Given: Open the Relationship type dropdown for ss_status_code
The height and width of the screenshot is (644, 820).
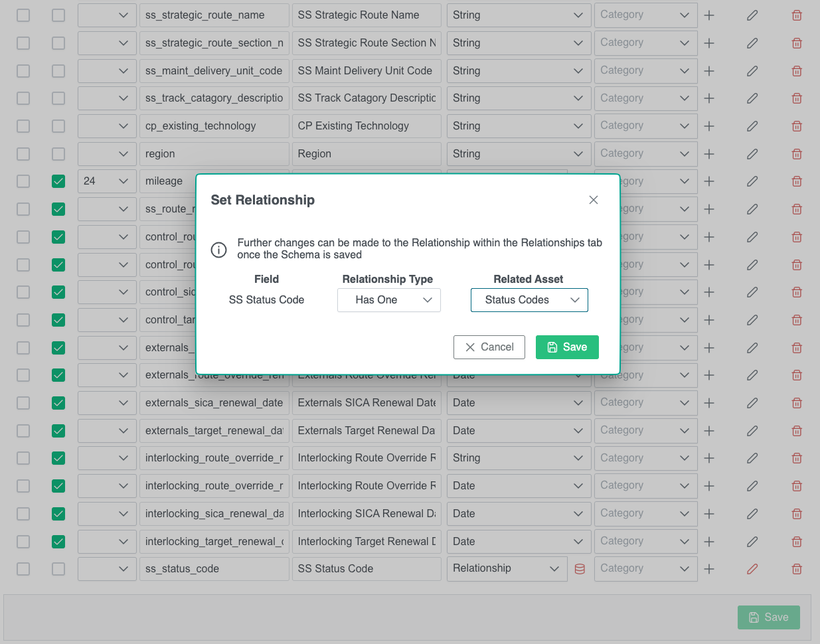Looking at the screenshot, I should coord(507,569).
